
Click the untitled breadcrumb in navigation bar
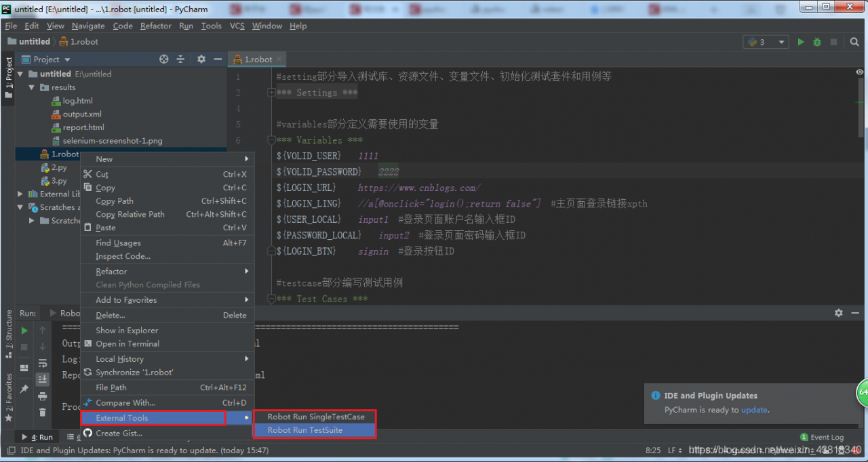pos(29,42)
